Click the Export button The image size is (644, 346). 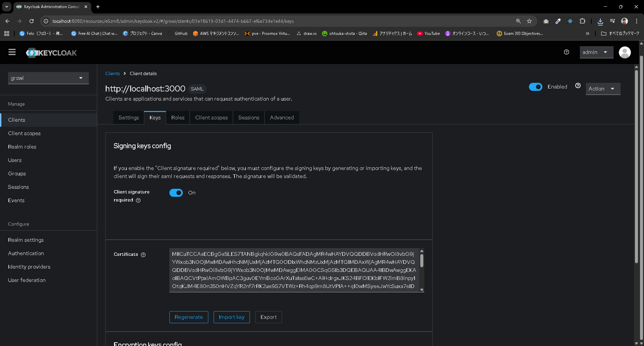click(269, 317)
